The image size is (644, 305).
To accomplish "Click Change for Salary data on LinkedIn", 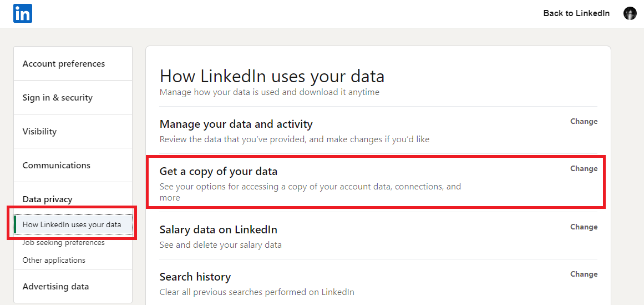I will (x=584, y=227).
